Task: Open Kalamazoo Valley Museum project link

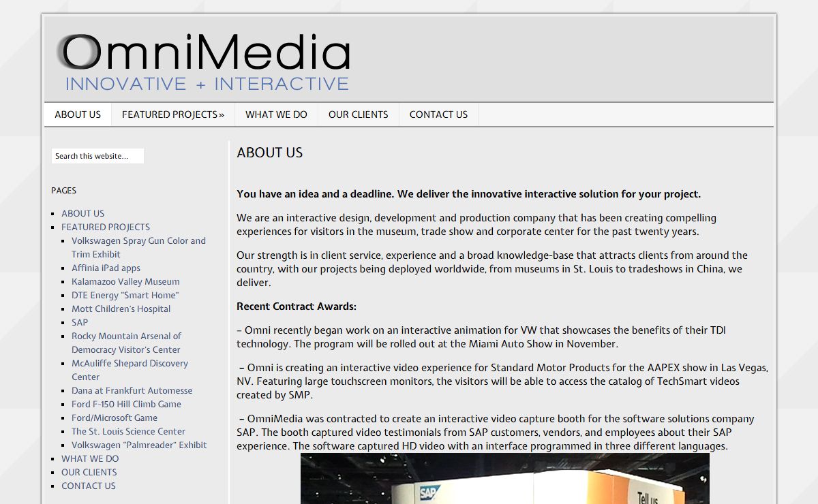Action: point(125,281)
